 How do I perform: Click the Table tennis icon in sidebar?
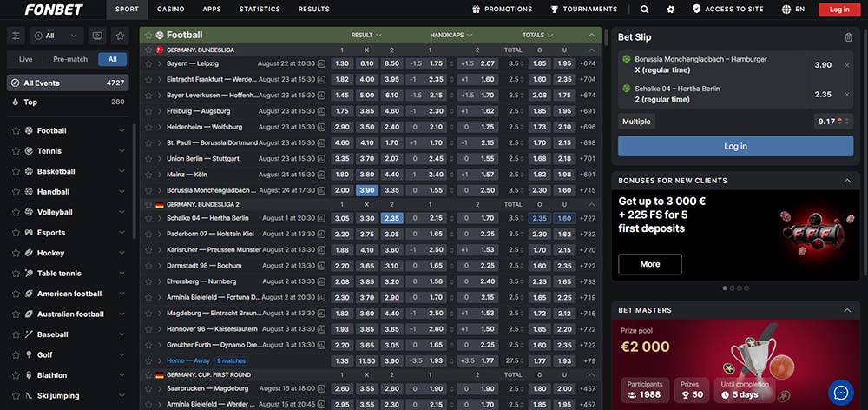(29, 273)
